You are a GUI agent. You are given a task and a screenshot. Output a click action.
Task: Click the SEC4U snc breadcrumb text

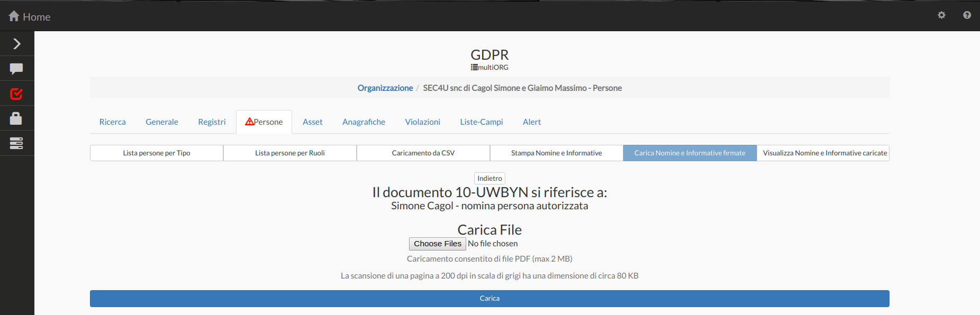(522, 88)
